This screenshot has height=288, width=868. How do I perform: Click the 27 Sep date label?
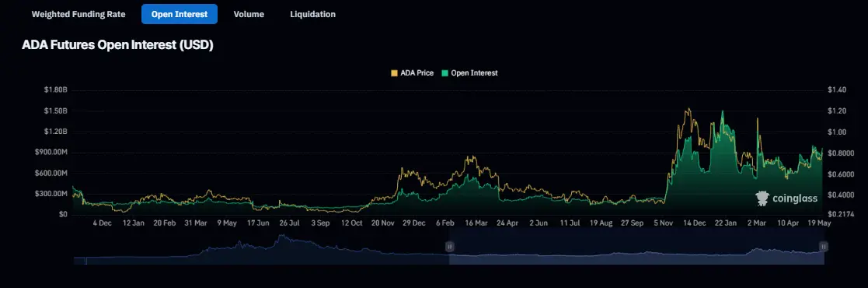tap(633, 223)
